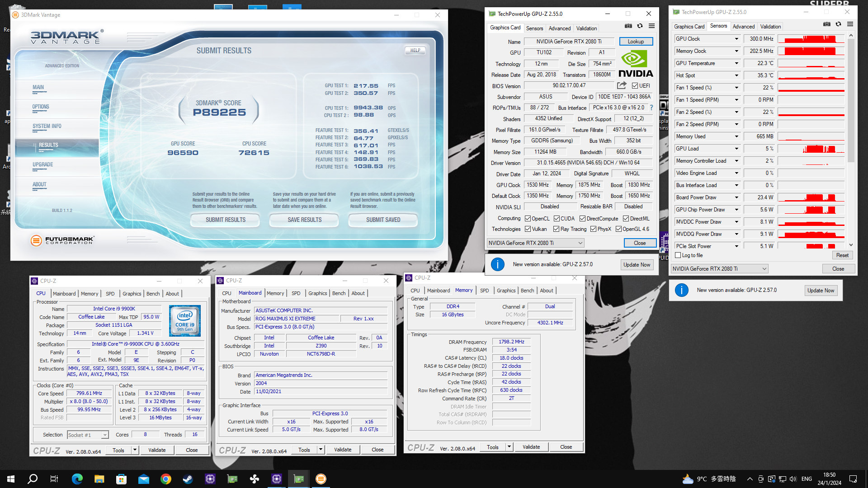
Task: Click refresh icon in GPU-Z Sensors window
Action: [x=838, y=24]
